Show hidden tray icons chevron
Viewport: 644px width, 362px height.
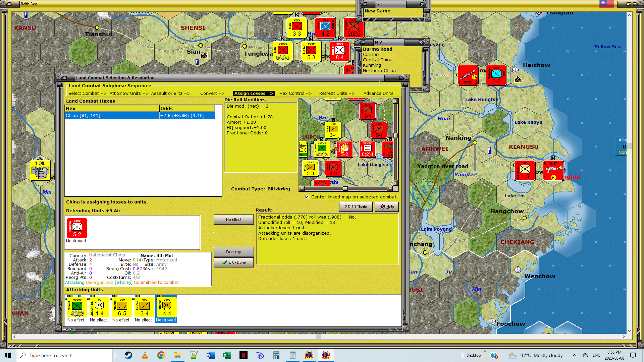click(x=574, y=355)
